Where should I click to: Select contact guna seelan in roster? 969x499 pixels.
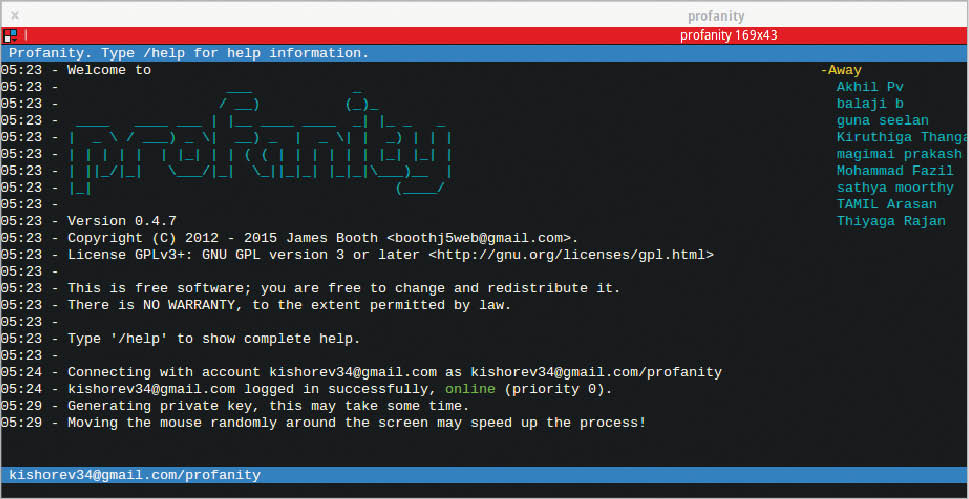point(882,121)
